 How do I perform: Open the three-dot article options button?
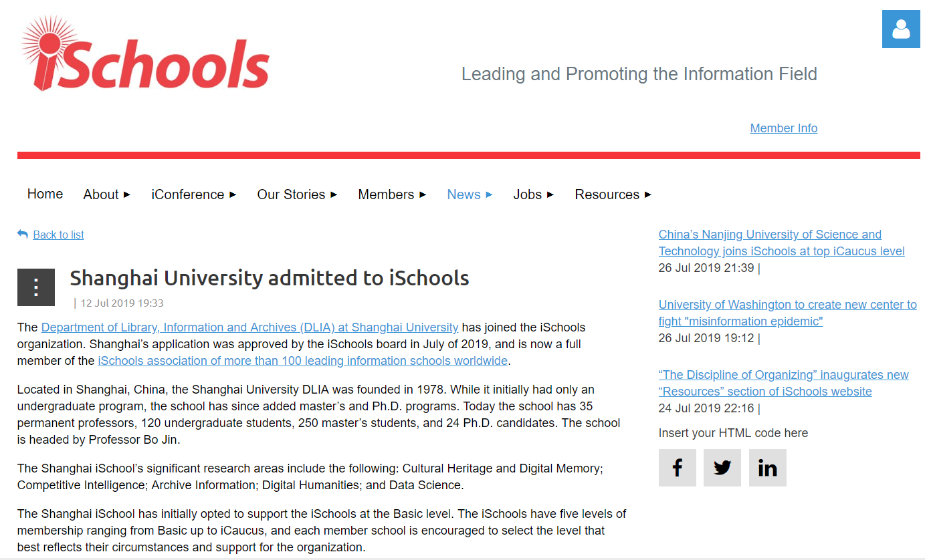click(x=36, y=287)
